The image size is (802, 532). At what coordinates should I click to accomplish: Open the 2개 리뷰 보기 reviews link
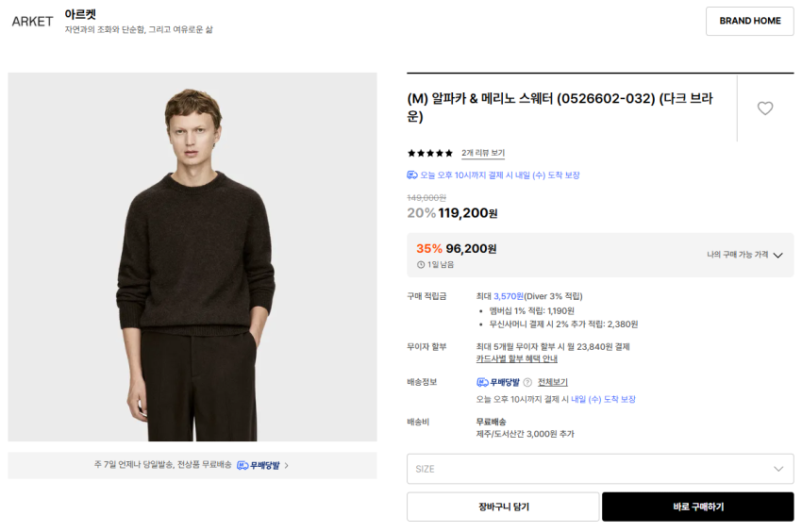click(483, 153)
